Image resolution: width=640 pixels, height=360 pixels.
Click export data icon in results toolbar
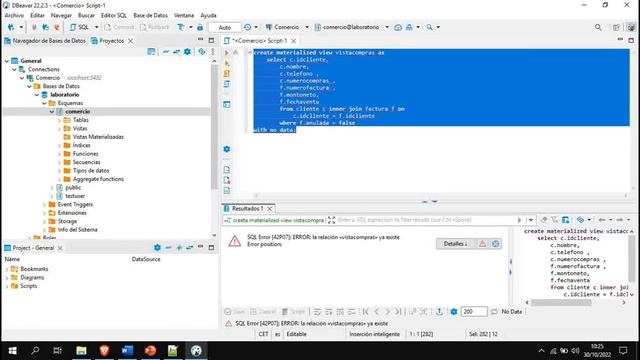439,312
